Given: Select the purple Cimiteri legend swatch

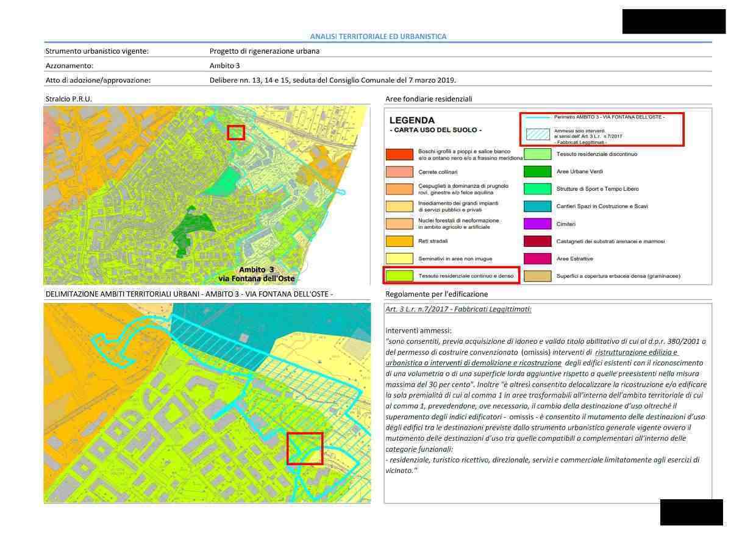Looking at the screenshot, I should 538,224.
